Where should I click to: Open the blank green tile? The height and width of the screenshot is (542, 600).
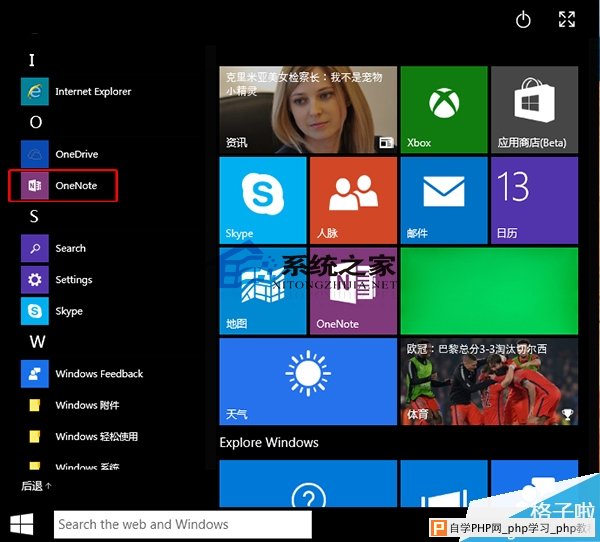489,291
